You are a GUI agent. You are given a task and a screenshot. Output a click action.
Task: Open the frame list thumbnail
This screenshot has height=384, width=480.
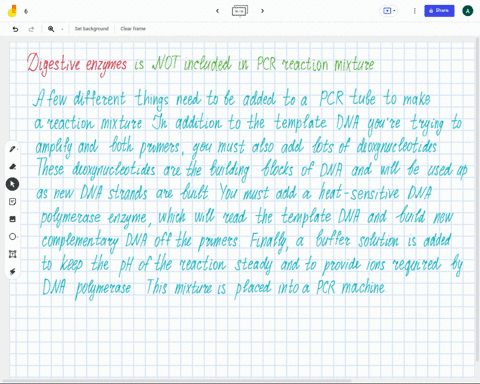tap(240, 11)
